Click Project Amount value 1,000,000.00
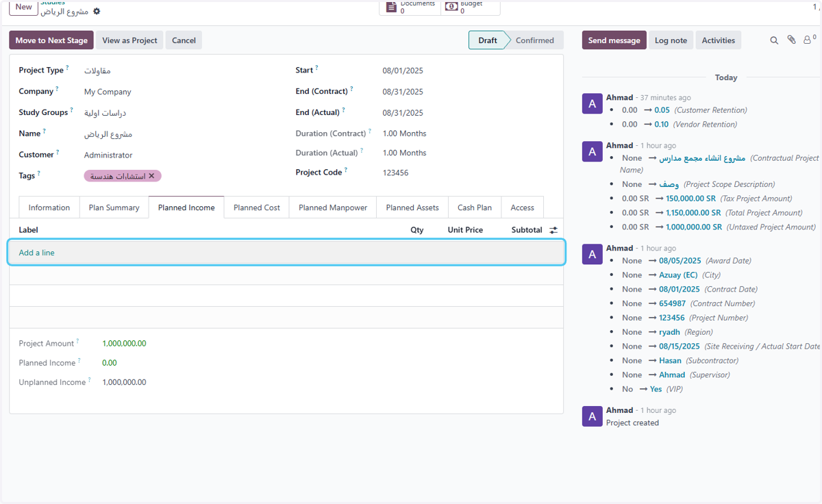Viewport: 822px width, 504px height. [124, 344]
